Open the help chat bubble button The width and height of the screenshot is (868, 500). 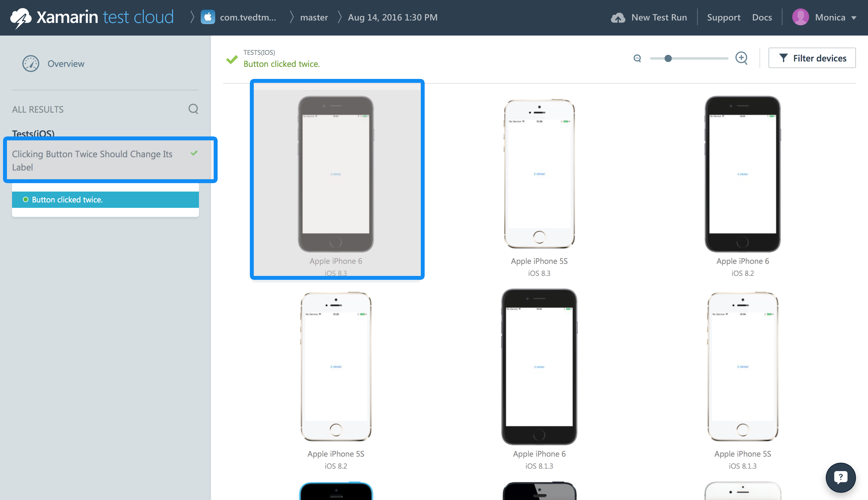tap(841, 477)
